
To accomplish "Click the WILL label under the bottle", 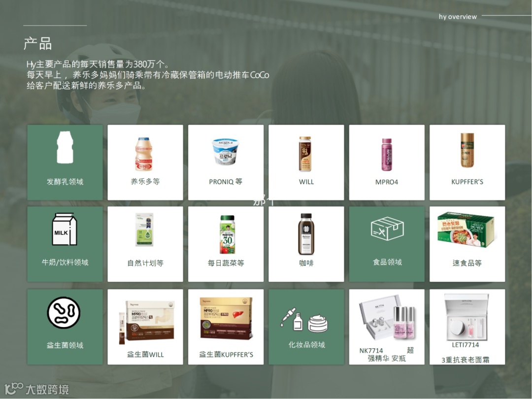I will point(306,182).
